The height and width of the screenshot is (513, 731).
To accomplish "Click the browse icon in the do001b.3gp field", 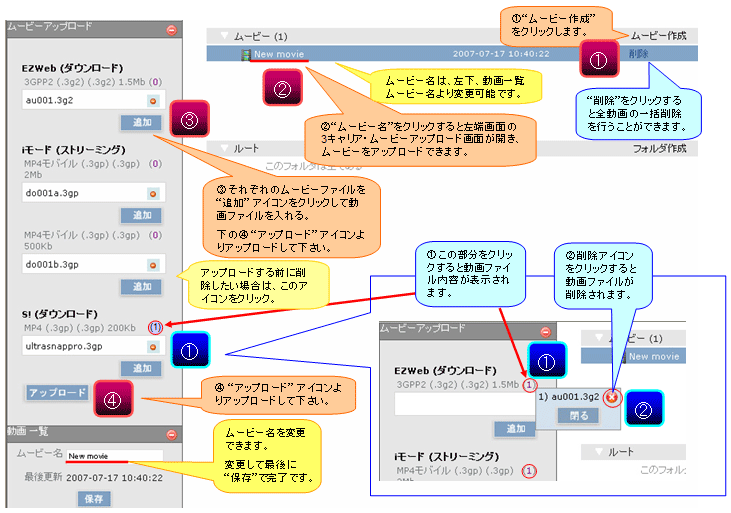I will tap(153, 265).
